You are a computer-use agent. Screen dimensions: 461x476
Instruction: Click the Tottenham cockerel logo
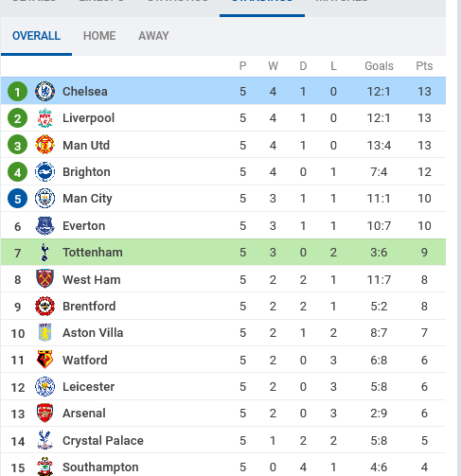(44, 253)
